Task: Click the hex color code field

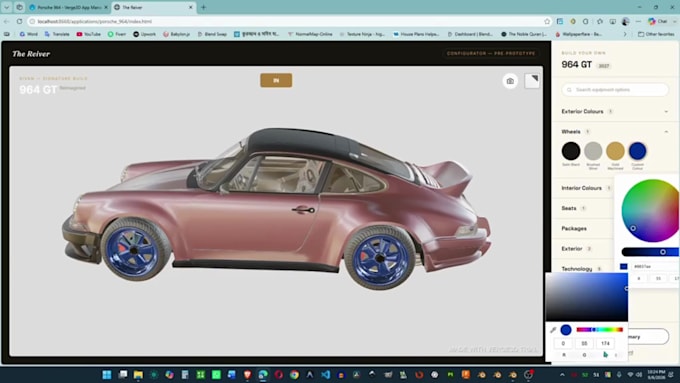Action: (x=655, y=266)
